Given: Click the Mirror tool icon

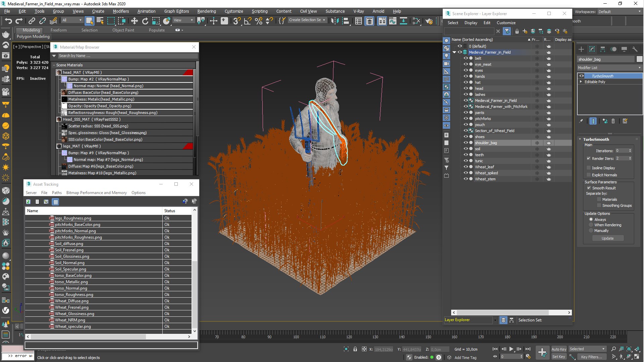Looking at the screenshot, I should [335, 21].
